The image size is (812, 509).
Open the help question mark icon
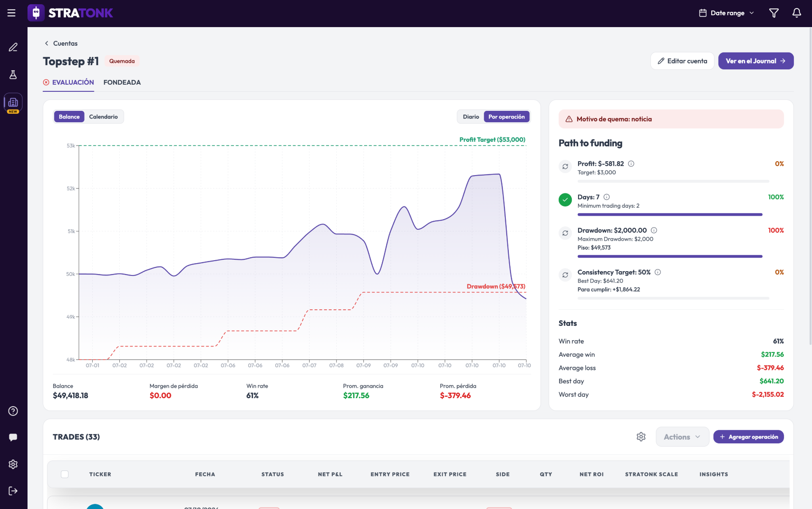(x=13, y=411)
